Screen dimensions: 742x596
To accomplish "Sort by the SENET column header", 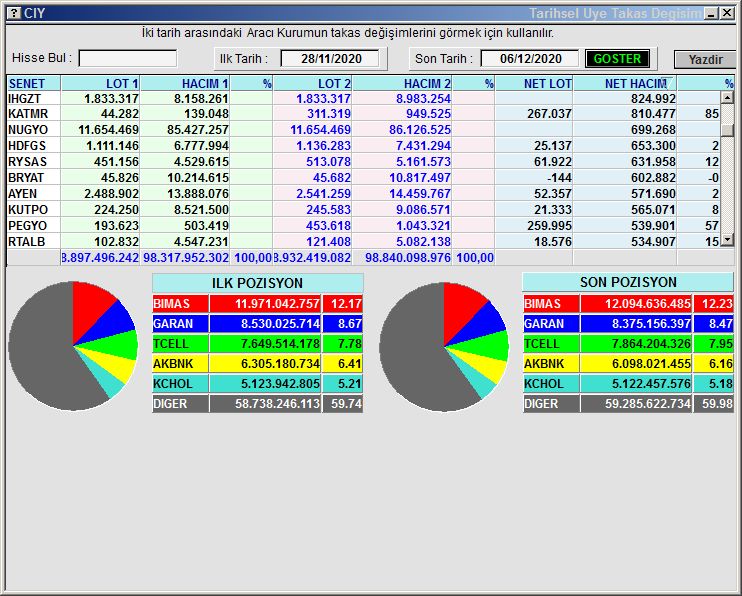I will 33,84.
